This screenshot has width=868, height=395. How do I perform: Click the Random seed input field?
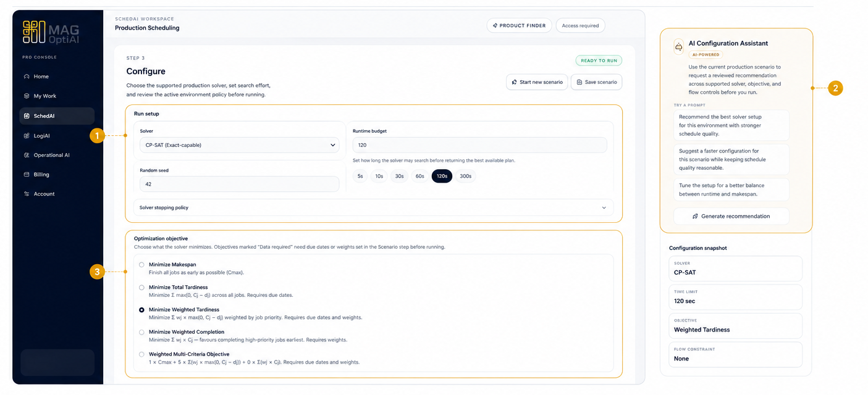pyautogui.click(x=240, y=184)
